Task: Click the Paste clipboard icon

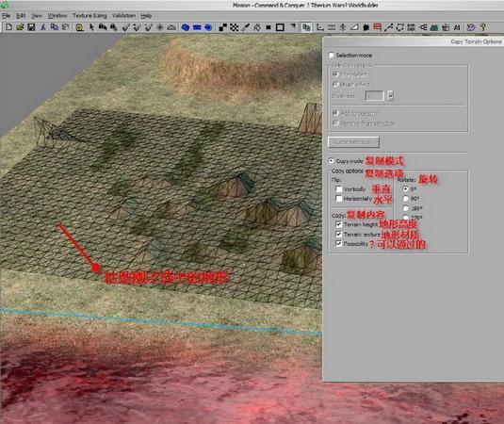Action: [66, 27]
